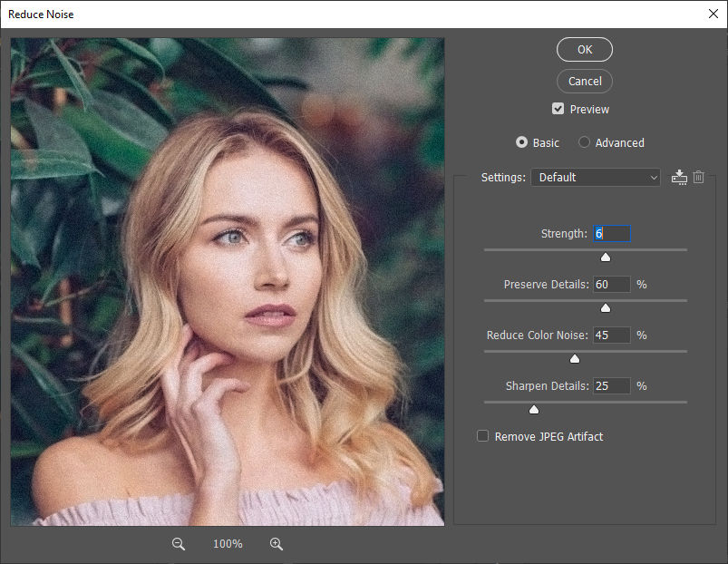Image resolution: width=728 pixels, height=564 pixels.
Task: Cancel the Reduce Noise filter
Action: coord(585,82)
